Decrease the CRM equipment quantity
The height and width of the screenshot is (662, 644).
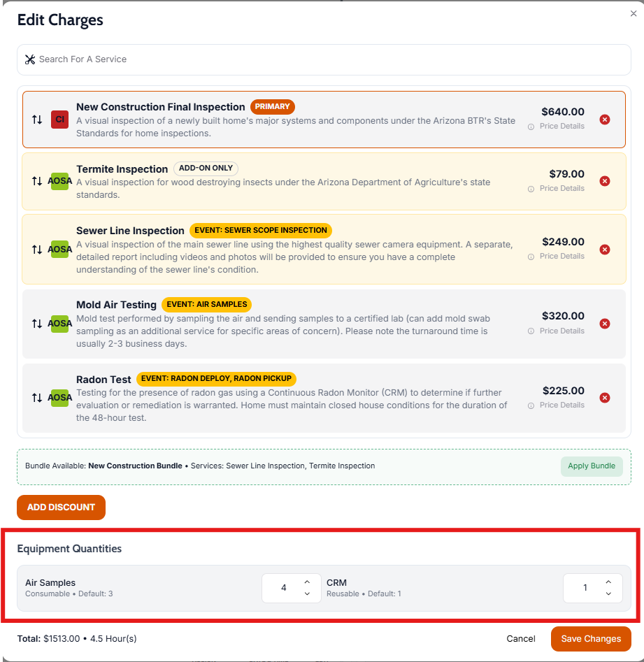pyautogui.click(x=608, y=594)
